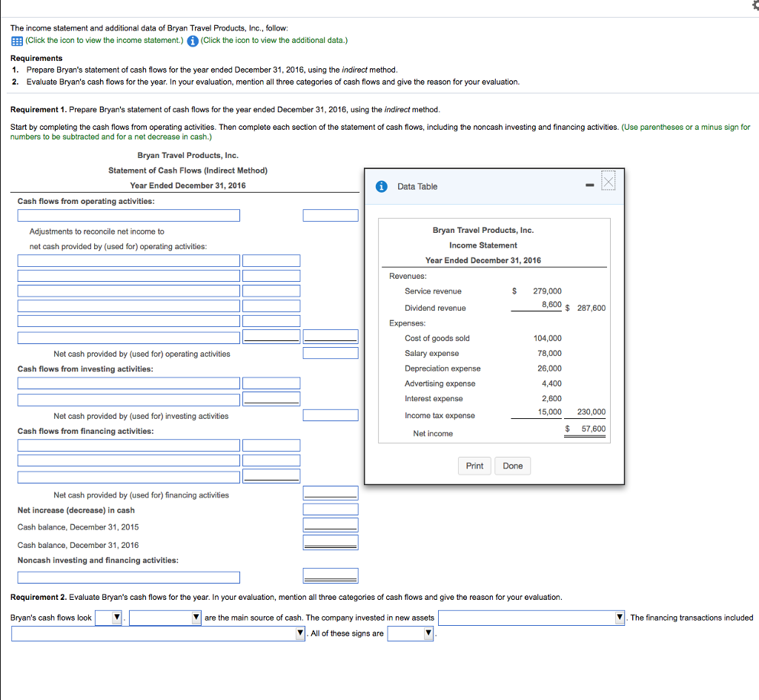Click "Salary expense" in the Data Table

tap(432, 354)
